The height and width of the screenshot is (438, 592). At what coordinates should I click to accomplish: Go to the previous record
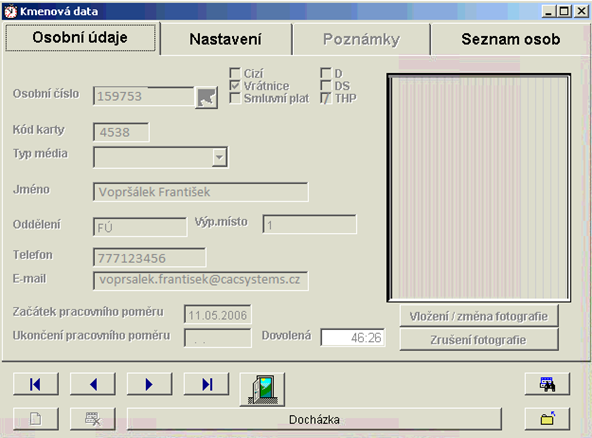pyautogui.click(x=93, y=384)
